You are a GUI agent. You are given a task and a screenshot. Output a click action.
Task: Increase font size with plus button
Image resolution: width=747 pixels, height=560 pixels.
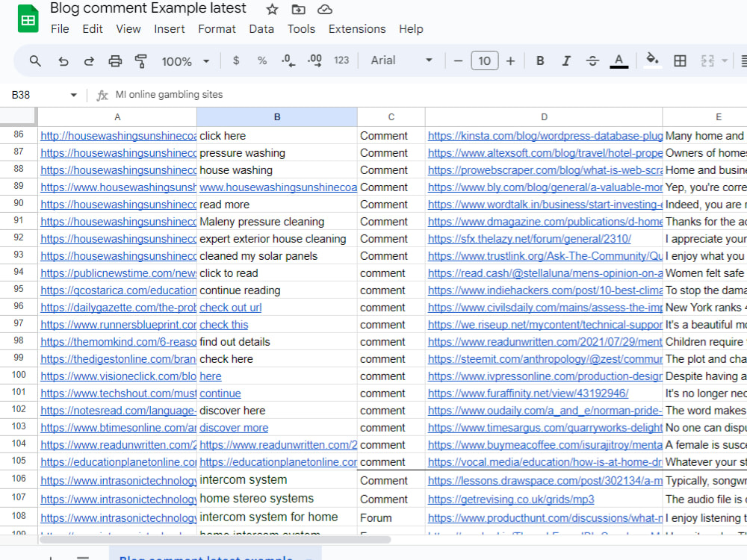click(510, 61)
